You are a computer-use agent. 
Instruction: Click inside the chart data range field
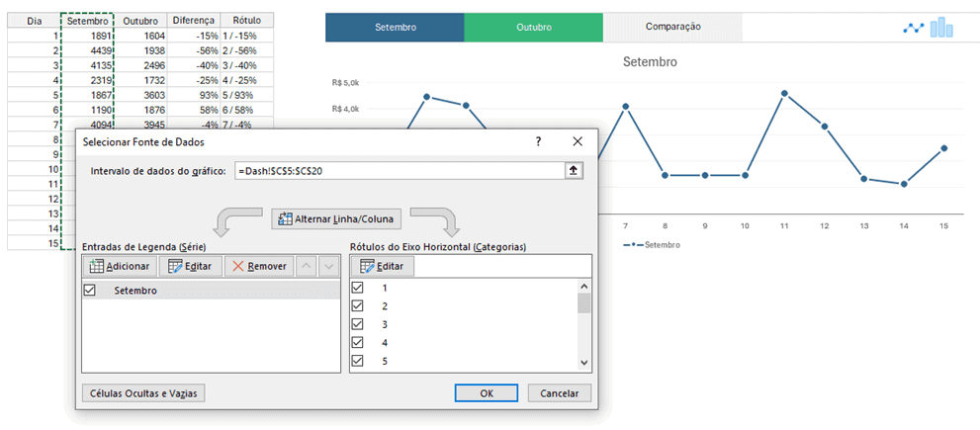click(396, 171)
